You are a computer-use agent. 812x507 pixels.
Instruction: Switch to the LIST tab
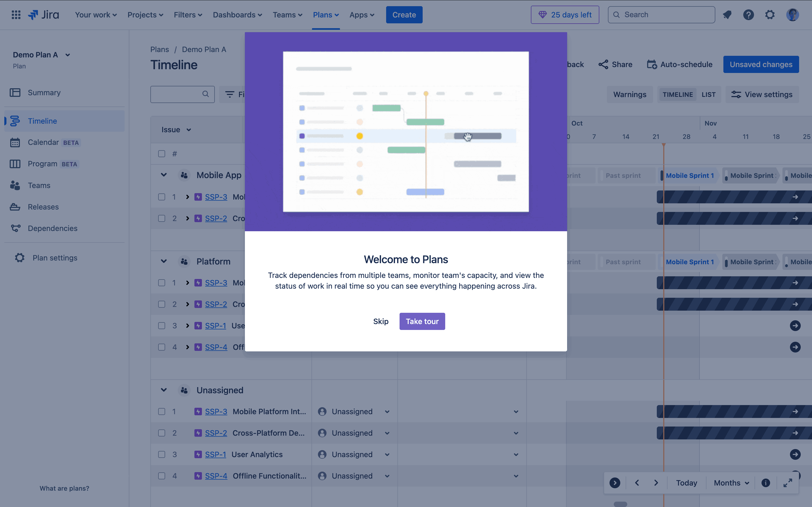click(x=709, y=94)
